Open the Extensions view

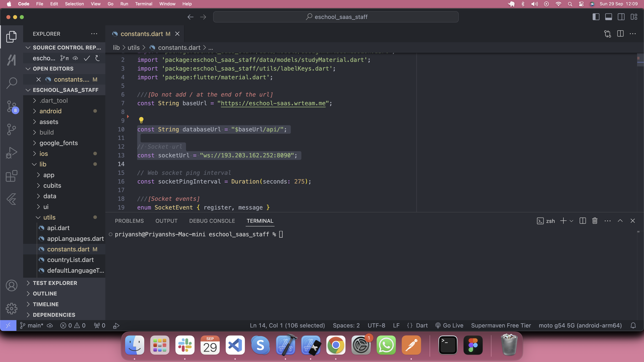pyautogui.click(x=12, y=176)
